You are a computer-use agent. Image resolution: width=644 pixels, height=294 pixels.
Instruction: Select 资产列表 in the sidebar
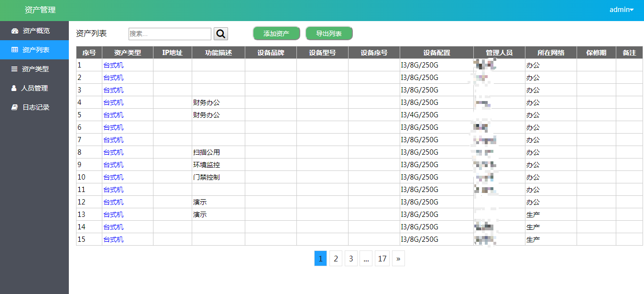point(34,50)
